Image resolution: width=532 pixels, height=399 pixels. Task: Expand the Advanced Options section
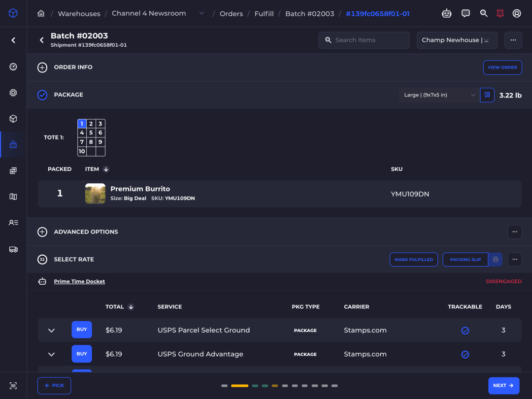(x=42, y=232)
